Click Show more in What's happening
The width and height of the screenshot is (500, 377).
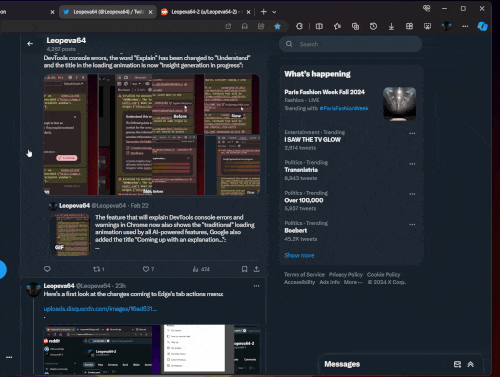tap(299, 255)
